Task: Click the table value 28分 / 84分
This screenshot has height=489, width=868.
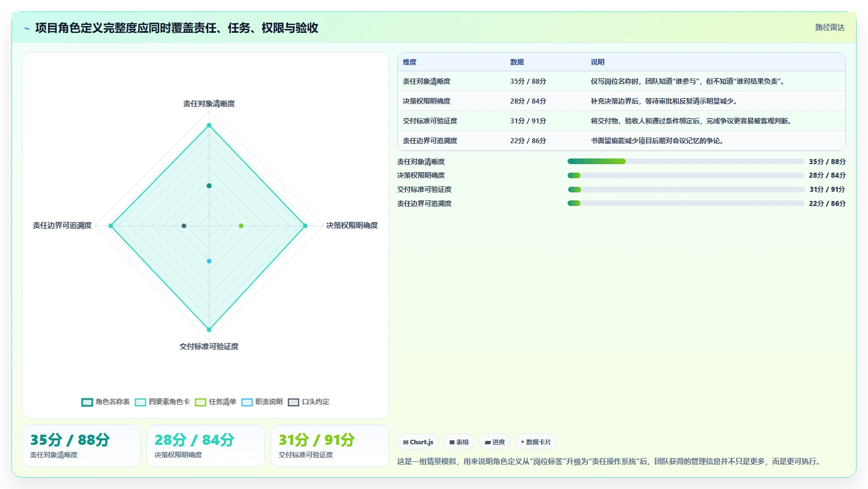Action: point(528,101)
